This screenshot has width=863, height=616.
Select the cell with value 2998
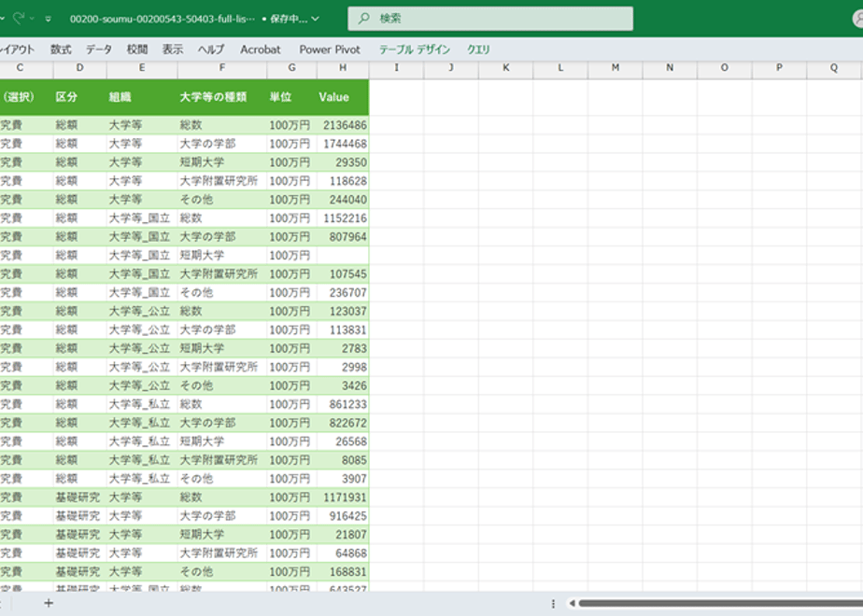[x=343, y=367]
